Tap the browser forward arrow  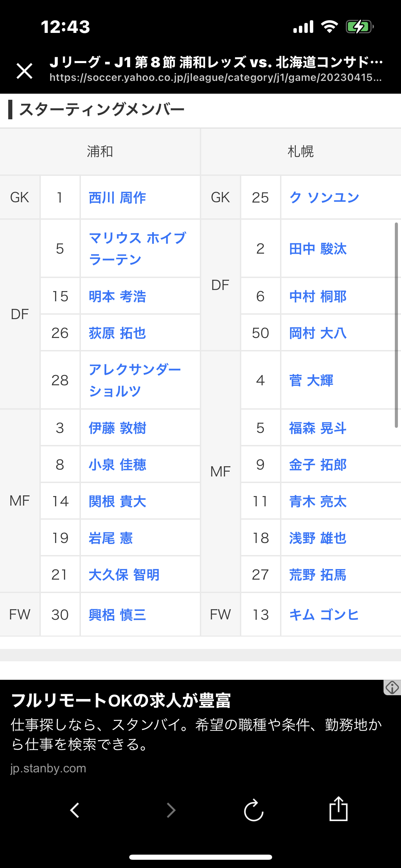(171, 810)
